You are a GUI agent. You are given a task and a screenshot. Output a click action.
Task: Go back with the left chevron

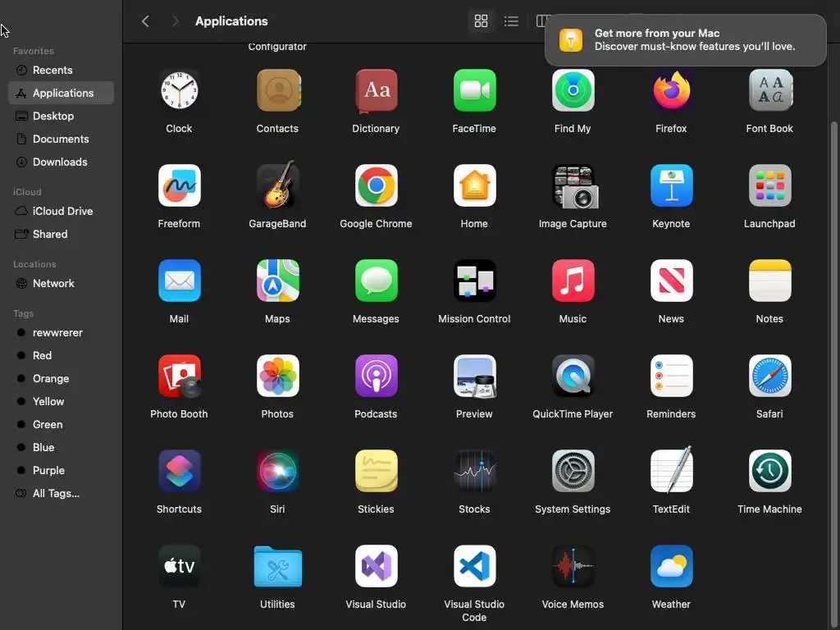coord(145,21)
